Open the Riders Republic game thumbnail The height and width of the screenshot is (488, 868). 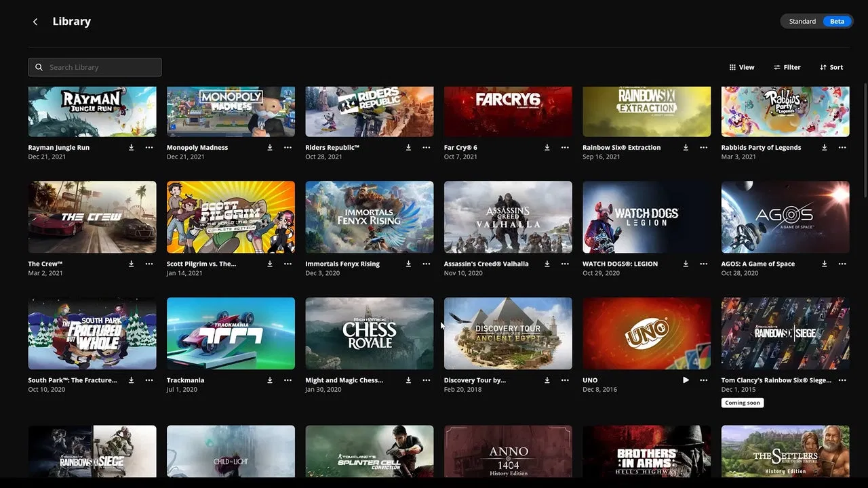pyautogui.click(x=369, y=111)
